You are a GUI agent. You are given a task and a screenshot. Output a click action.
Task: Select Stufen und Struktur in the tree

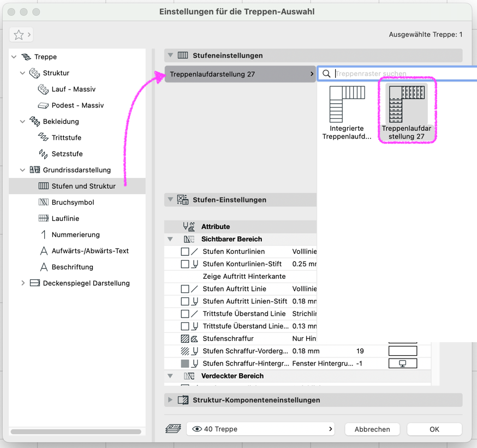pos(77,186)
